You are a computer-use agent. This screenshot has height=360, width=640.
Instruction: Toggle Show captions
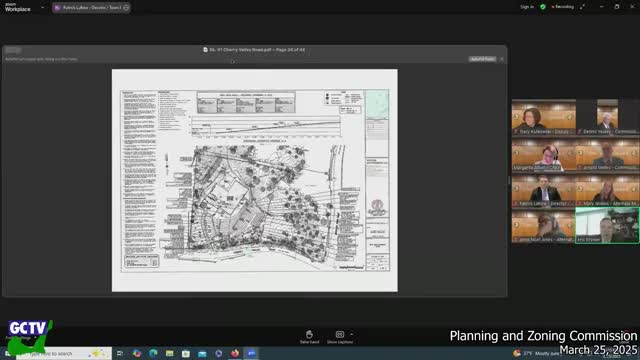point(340,337)
